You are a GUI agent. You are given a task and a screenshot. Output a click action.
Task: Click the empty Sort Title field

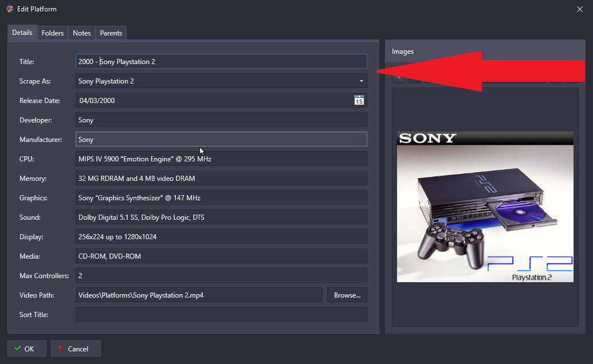(221, 315)
